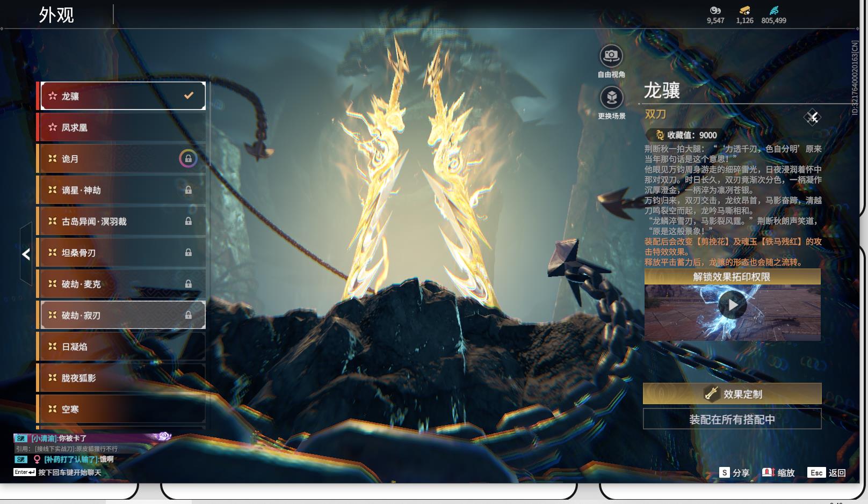Click the lock icon on 破劫·寂刃
Image resolution: width=868 pixels, height=504 pixels.
[x=189, y=315]
